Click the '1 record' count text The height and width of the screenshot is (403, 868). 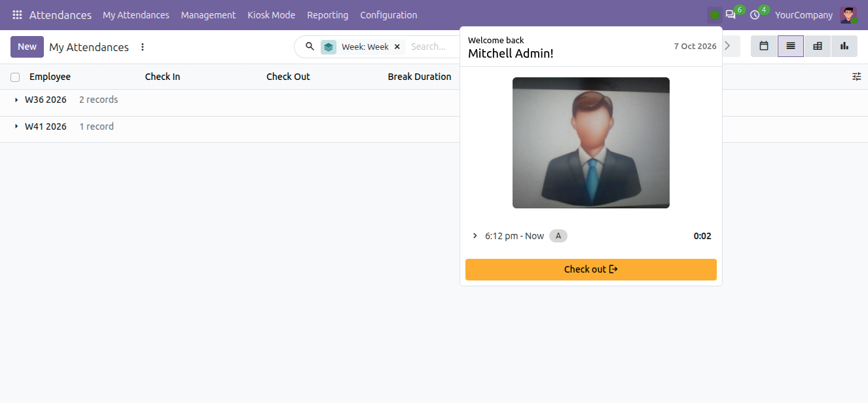coord(96,126)
